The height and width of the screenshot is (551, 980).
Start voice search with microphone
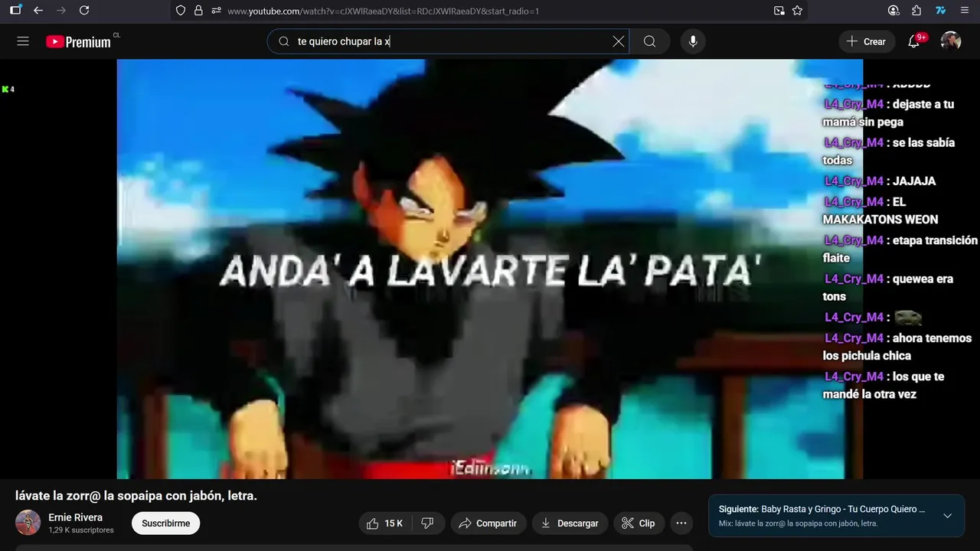click(693, 41)
